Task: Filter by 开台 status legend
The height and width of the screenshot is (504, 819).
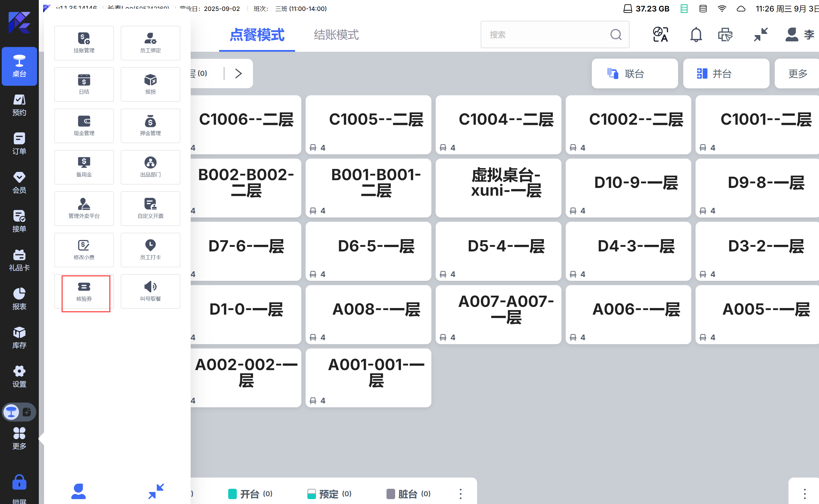Action: tap(250, 494)
